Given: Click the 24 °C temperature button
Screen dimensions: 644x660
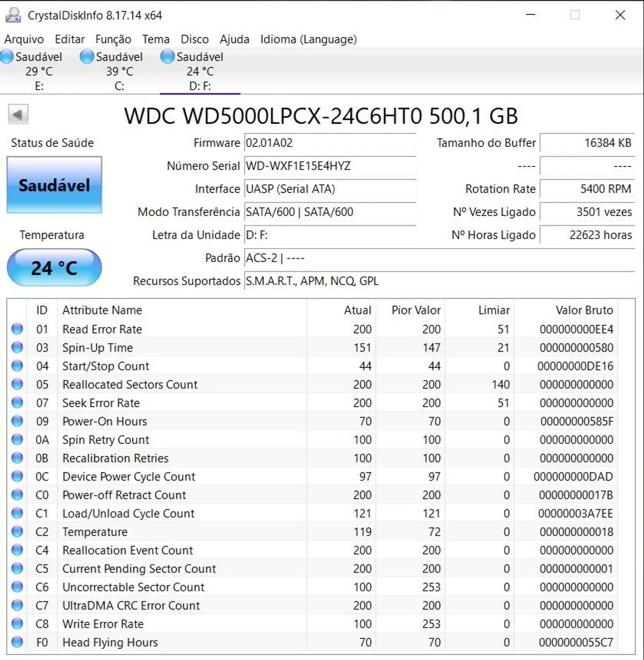Looking at the screenshot, I should click(x=54, y=268).
